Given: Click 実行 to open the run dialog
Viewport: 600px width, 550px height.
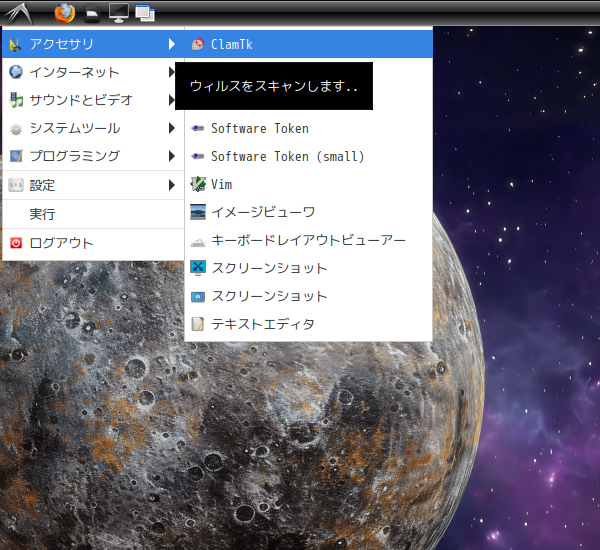Looking at the screenshot, I should [x=43, y=214].
